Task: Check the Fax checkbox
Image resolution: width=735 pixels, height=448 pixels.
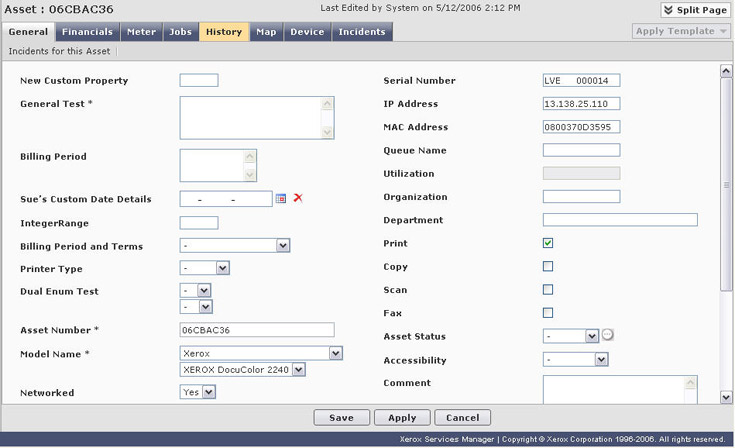Action: (x=548, y=313)
